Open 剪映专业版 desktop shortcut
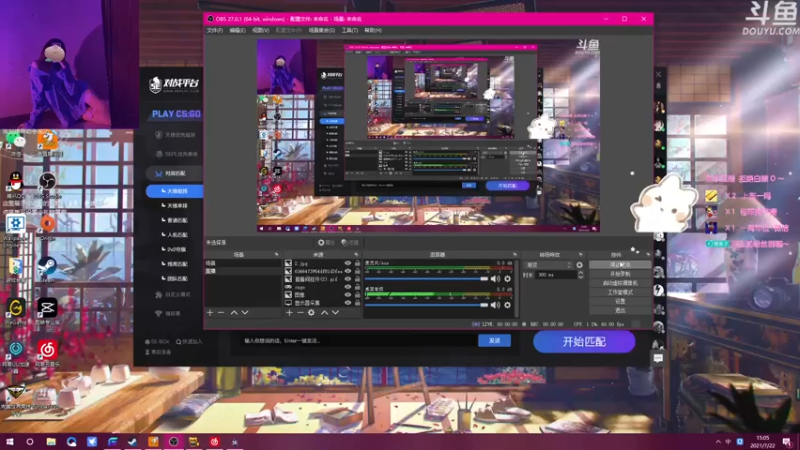Image resolution: width=800 pixels, height=450 pixels. pos(47,311)
